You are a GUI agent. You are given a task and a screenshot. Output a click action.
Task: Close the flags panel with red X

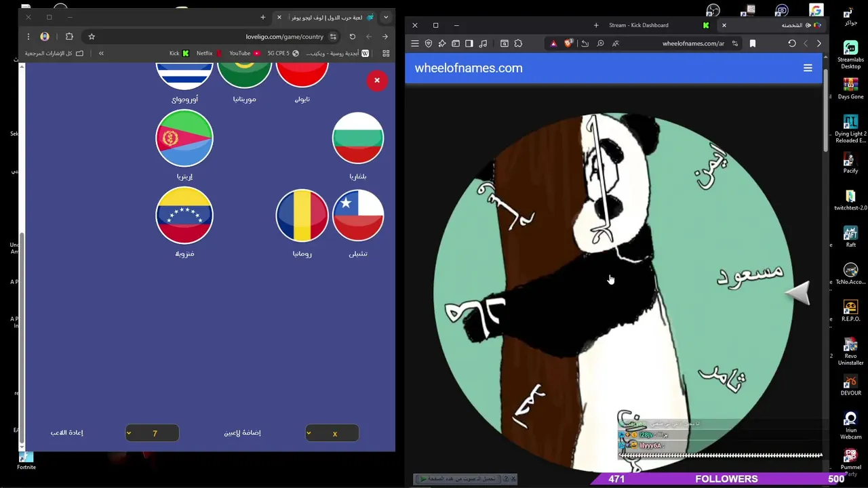377,81
